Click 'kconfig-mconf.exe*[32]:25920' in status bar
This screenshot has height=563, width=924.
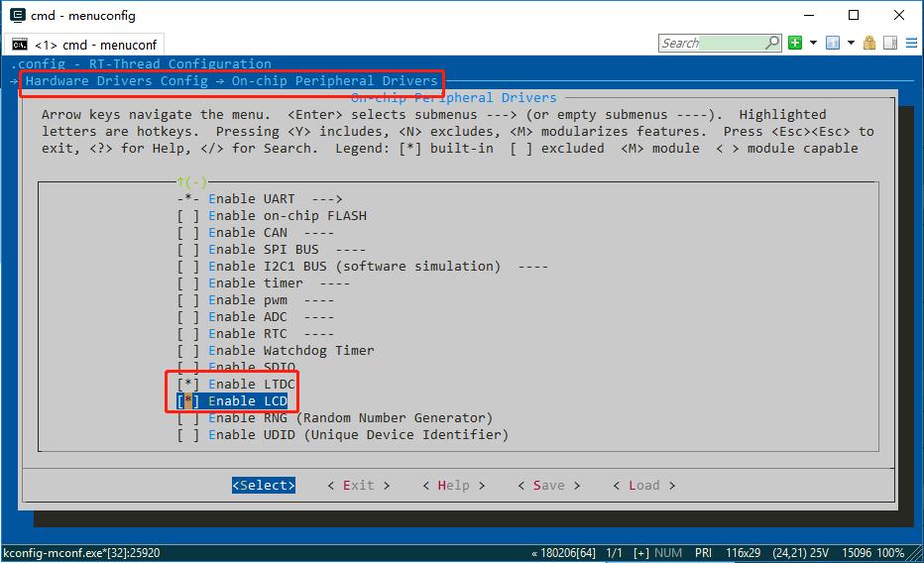[x=81, y=553]
